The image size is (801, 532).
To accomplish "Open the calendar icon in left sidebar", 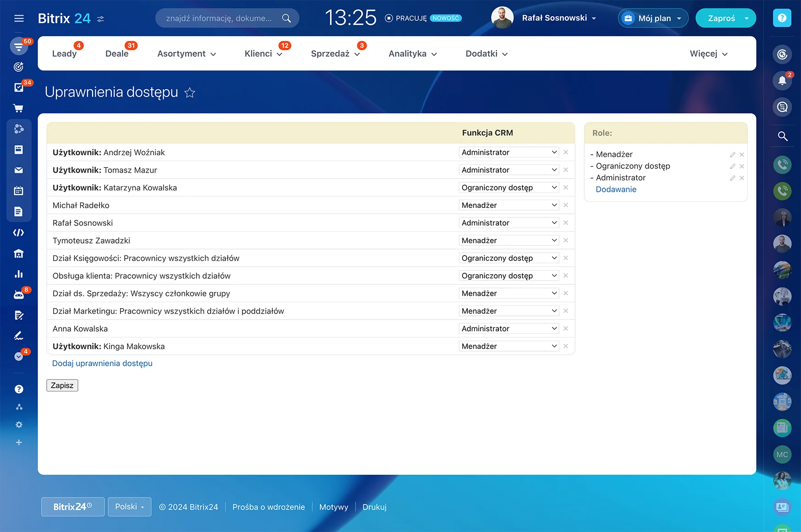I will pos(18,190).
